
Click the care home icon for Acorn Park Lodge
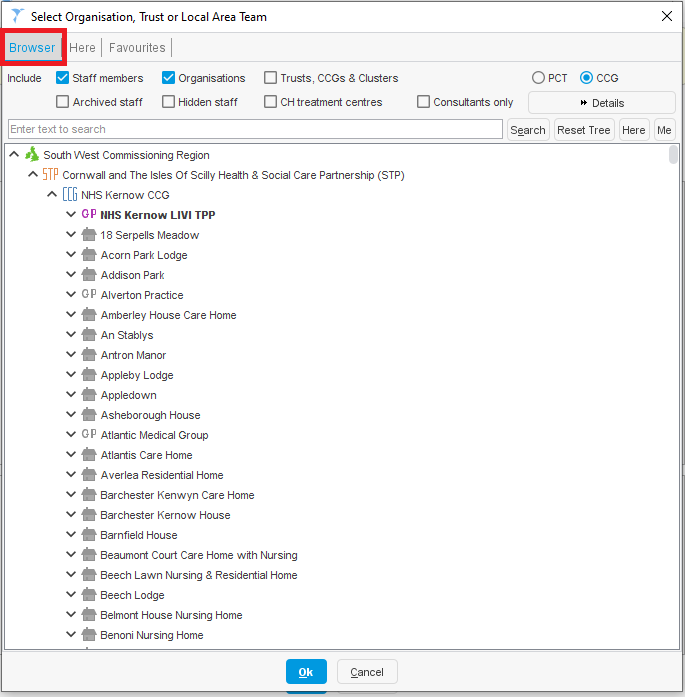[89, 255]
